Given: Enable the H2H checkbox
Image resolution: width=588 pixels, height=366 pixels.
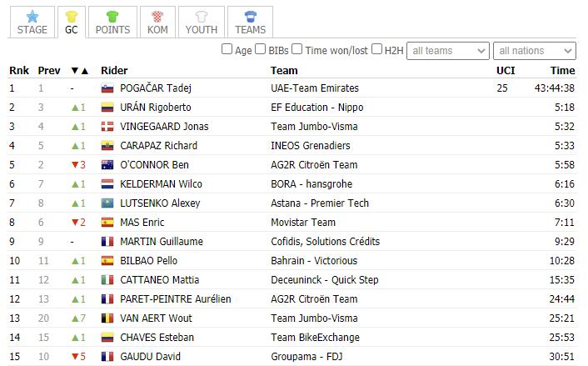Looking at the screenshot, I should pos(377,49).
